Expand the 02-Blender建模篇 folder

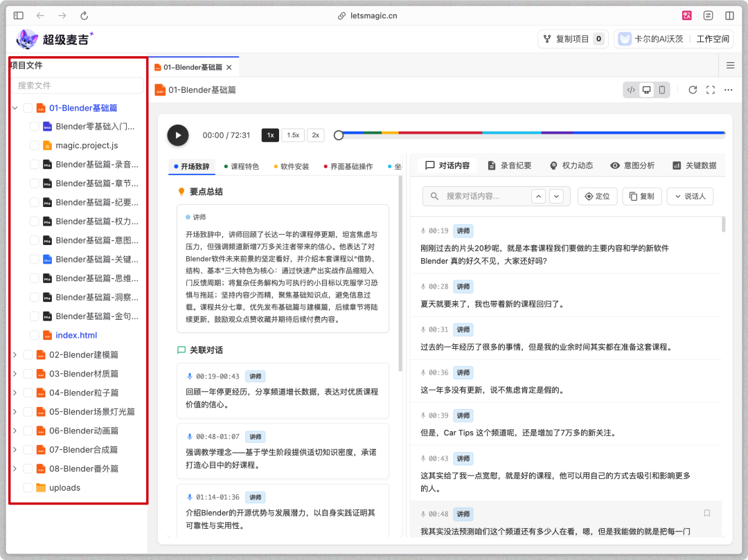15,354
